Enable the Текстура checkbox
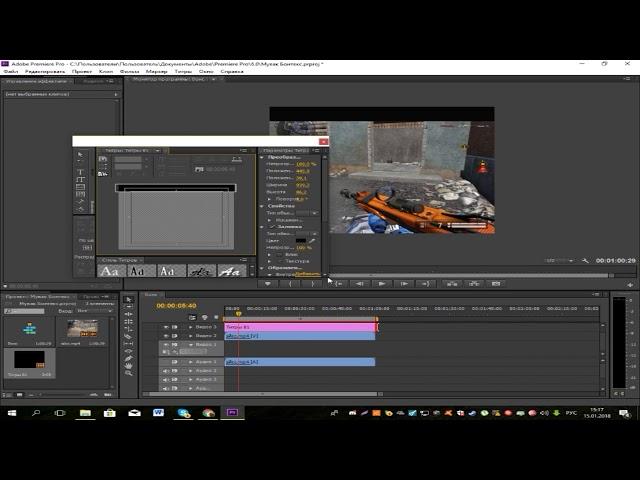Viewport: 640px width, 480px height. point(280,261)
